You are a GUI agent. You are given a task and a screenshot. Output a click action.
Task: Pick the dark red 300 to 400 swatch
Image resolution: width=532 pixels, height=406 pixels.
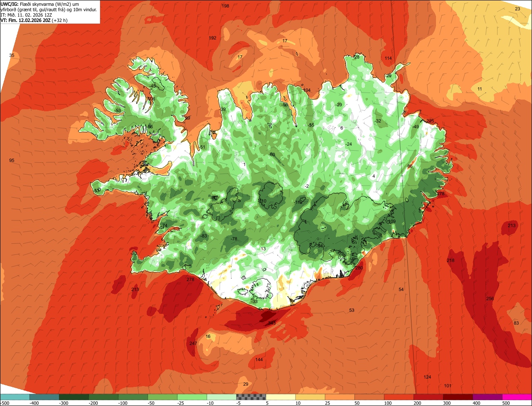(458, 397)
